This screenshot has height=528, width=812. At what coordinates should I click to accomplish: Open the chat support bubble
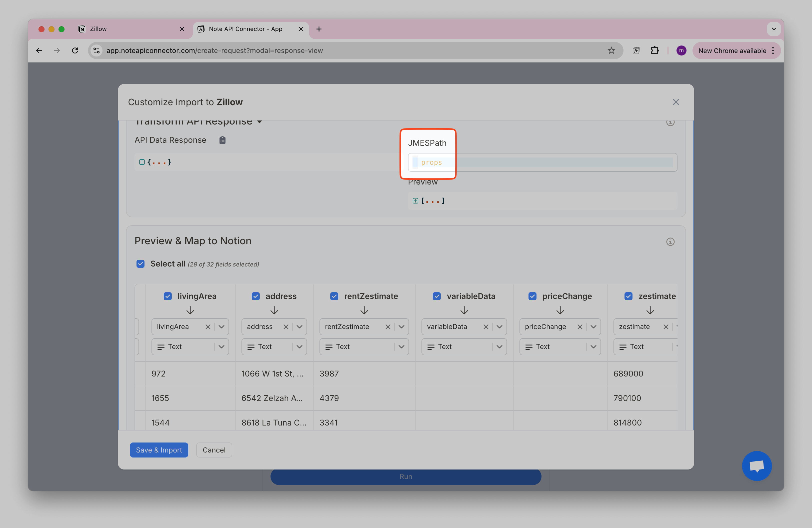756,465
